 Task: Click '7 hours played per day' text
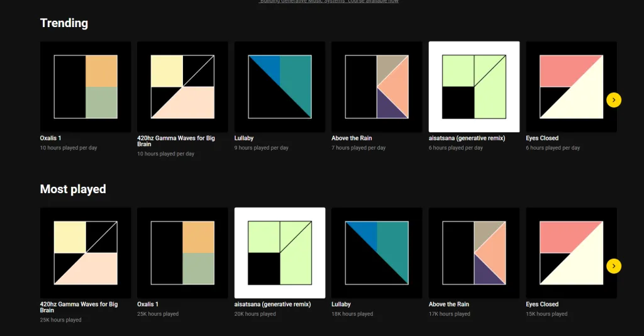click(358, 148)
